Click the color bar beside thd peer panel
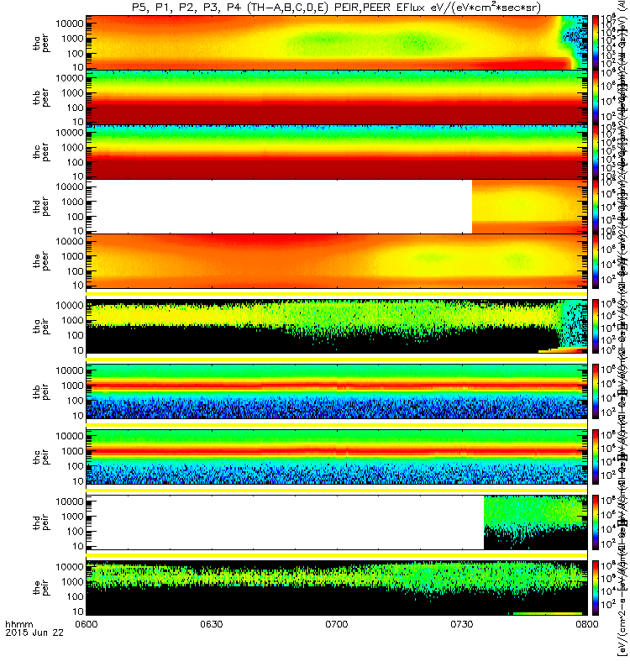Screen dimensions: 630x672 tap(596, 207)
